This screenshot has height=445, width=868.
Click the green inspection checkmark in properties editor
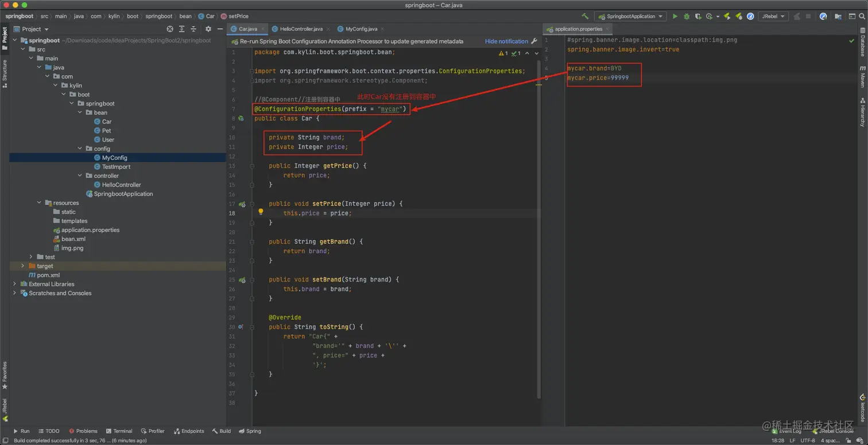coord(852,41)
